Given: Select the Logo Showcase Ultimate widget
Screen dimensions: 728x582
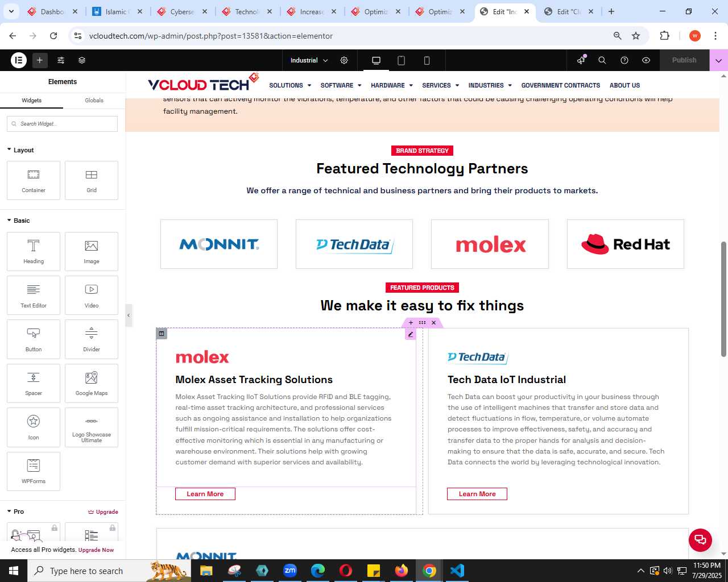Looking at the screenshot, I should [92, 427].
